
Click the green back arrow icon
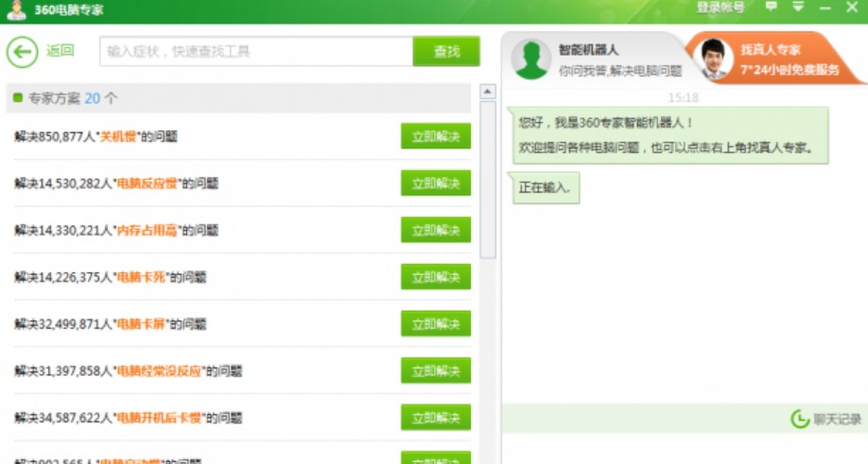(x=22, y=52)
